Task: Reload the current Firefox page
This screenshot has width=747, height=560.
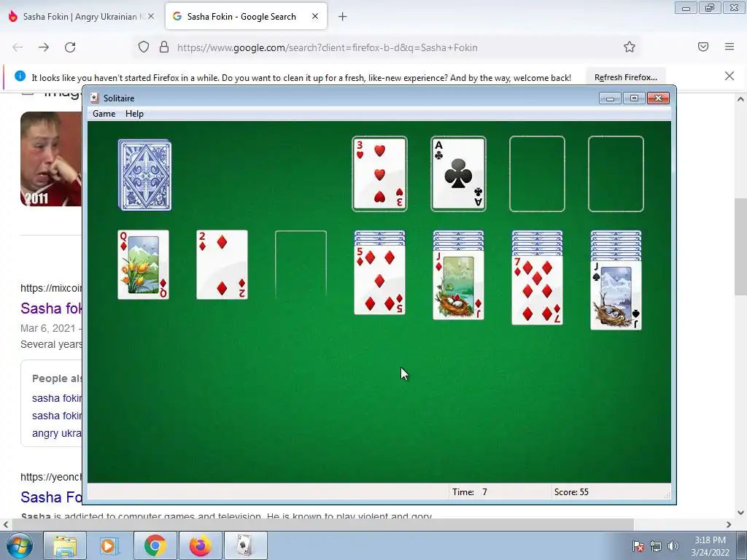Action: pyautogui.click(x=70, y=47)
